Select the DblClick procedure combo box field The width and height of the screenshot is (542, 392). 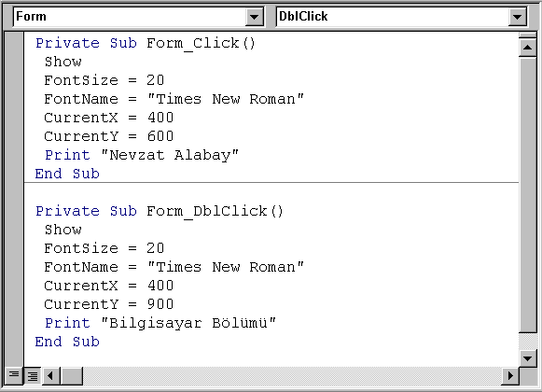click(x=401, y=17)
